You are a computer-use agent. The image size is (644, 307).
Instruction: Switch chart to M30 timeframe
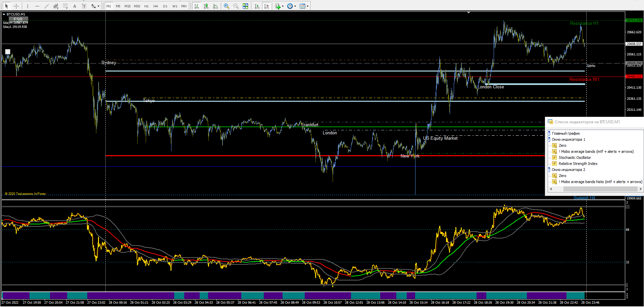pos(137,6)
